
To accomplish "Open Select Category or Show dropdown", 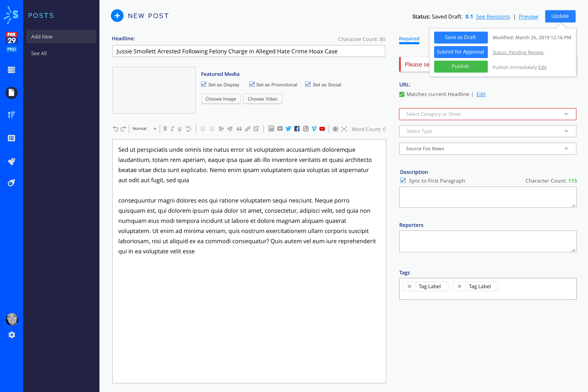I will coord(487,114).
